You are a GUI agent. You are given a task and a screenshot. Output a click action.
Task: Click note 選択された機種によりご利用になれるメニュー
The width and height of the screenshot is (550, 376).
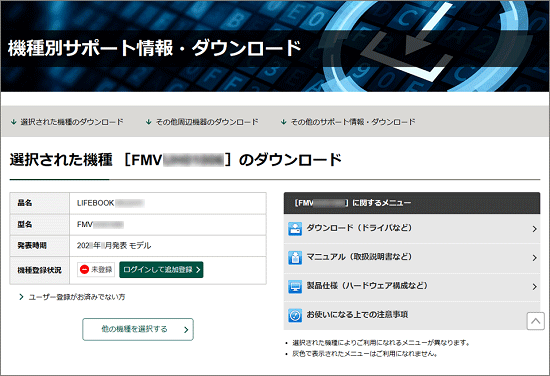point(381,342)
